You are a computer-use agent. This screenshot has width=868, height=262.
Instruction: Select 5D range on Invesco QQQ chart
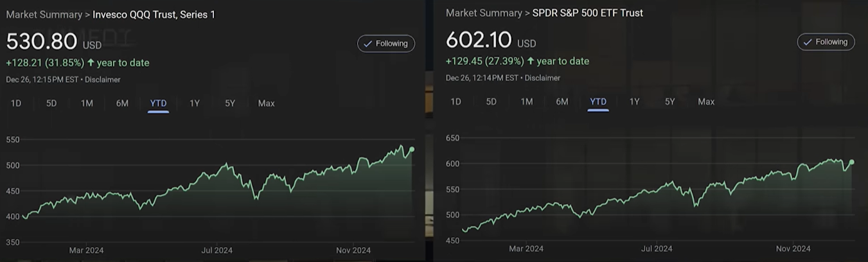click(x=51, y=103)
